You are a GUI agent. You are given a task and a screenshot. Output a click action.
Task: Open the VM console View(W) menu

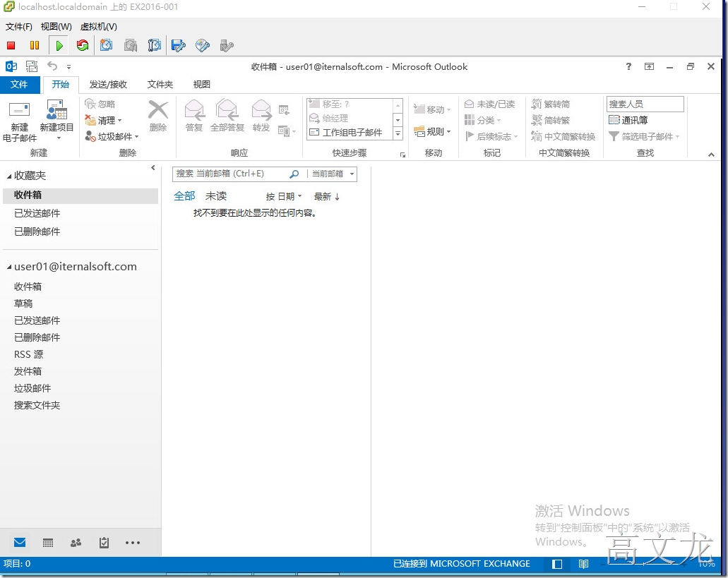click(x=56, y=27)
